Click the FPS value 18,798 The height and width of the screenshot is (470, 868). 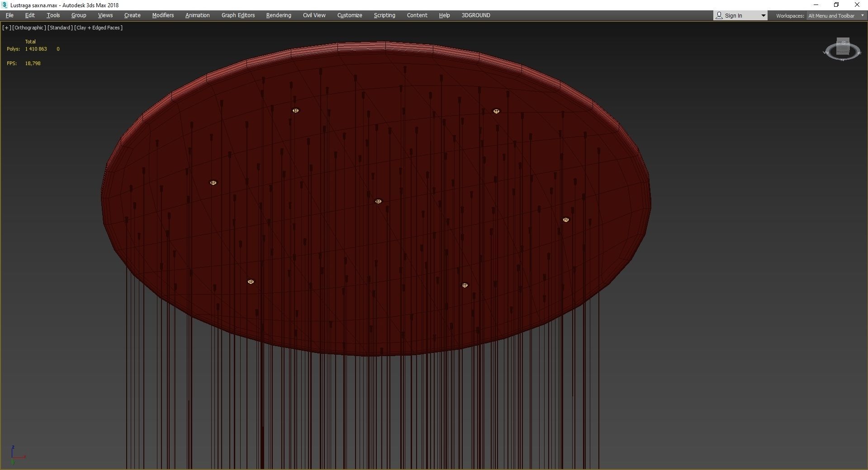point(33,63)
